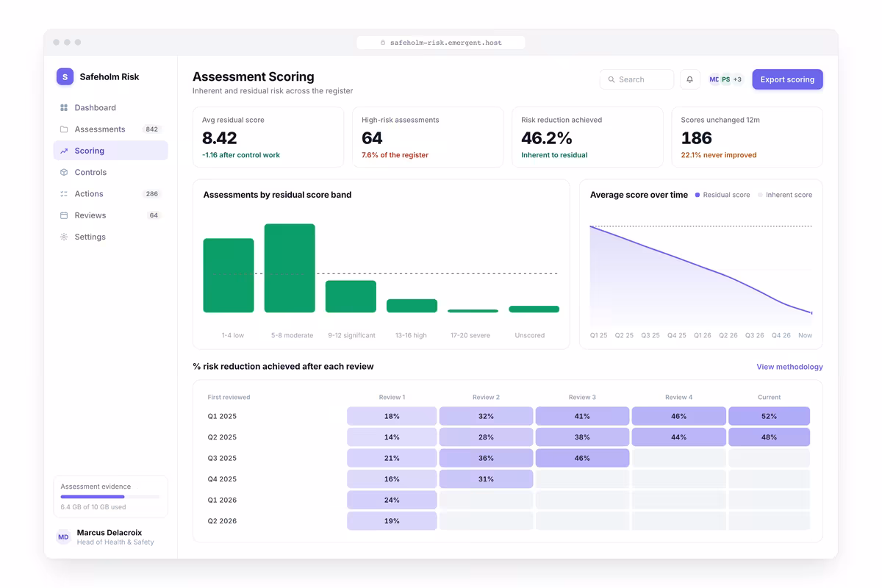
Task: Click the Settings gear icon
Action: [64, 237]
